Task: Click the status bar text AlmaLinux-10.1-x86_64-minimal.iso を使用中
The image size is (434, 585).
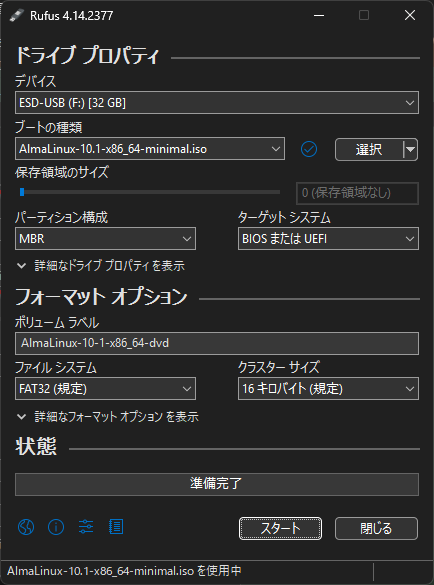Action: click(124, 570)
